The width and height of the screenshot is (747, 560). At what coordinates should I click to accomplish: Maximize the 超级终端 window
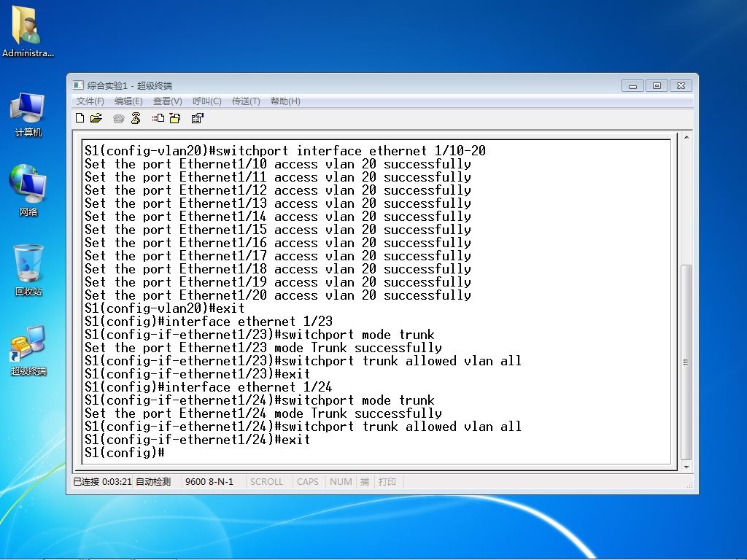657,86
